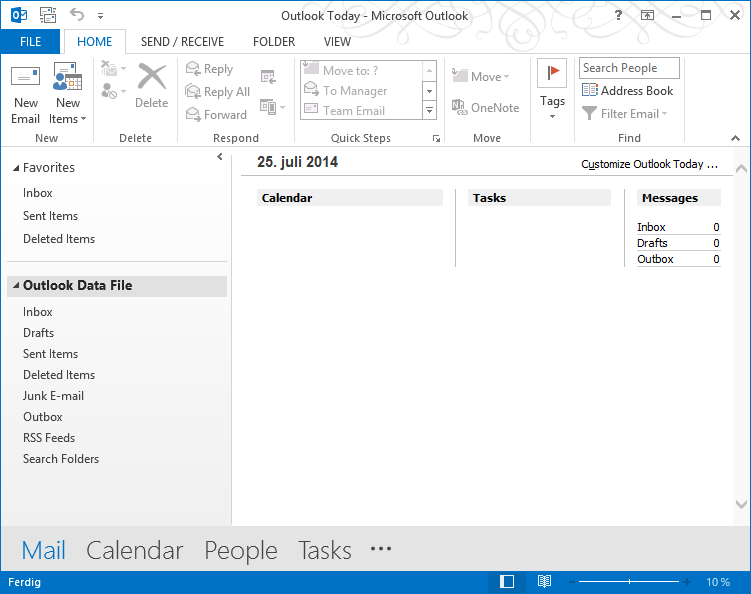Click Reply All in ribbon
Viewport: 751px width, 594px height.
[x=217, y=91]
